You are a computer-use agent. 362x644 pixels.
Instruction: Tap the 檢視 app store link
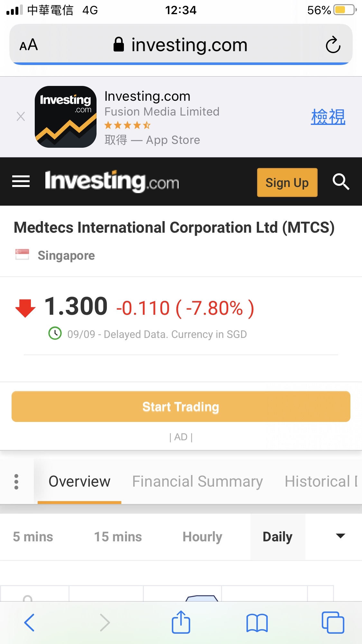[x=328, y=117]
